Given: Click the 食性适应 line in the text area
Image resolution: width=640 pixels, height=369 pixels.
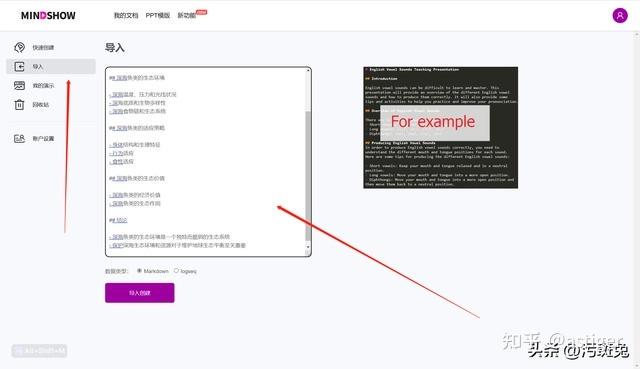Looking at the screenshot, I should [x=121, y=162].
